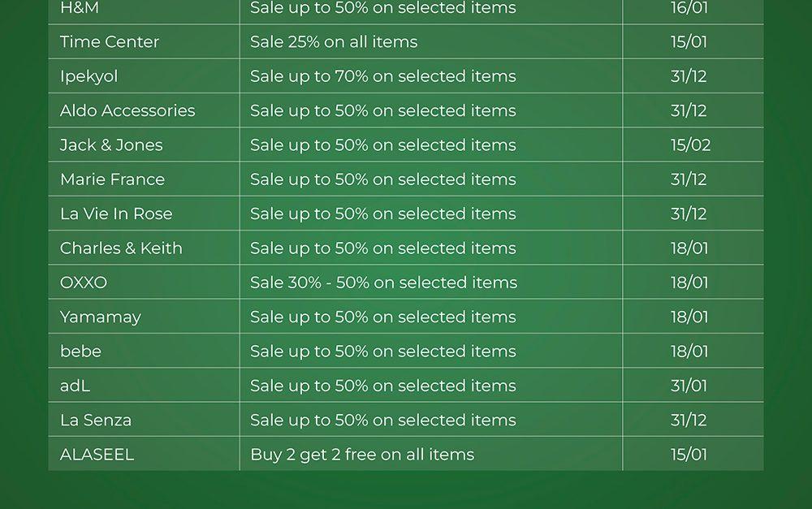Click the "Sale 30% - 50%" offer text
The image size is (812, 509).
coord(383,283)
